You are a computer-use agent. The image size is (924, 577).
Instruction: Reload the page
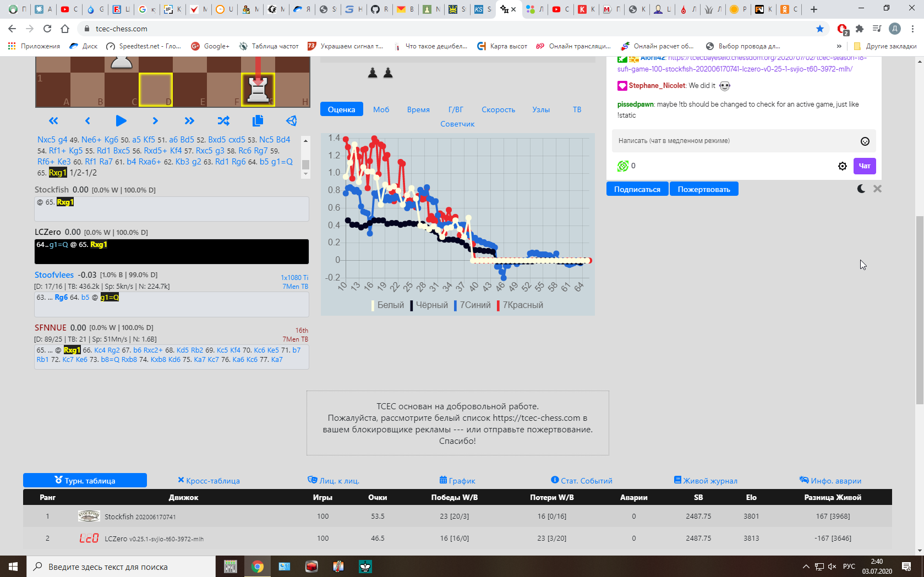pos(47,29)
